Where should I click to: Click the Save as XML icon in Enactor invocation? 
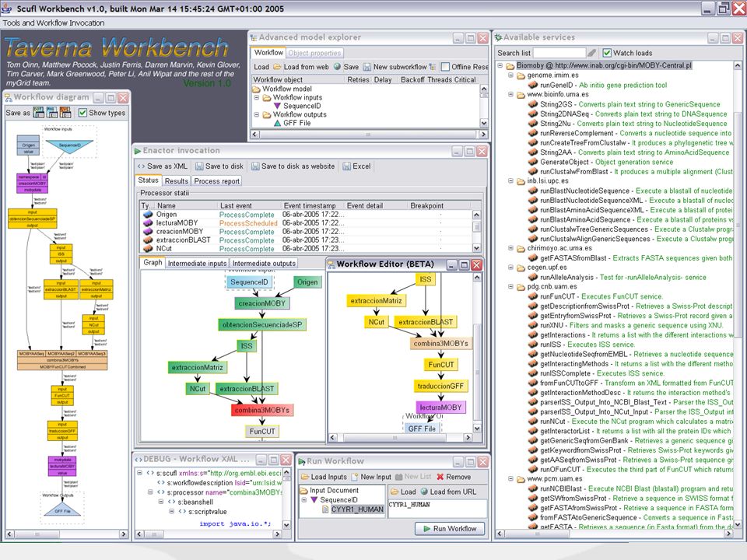coord(141,166)
